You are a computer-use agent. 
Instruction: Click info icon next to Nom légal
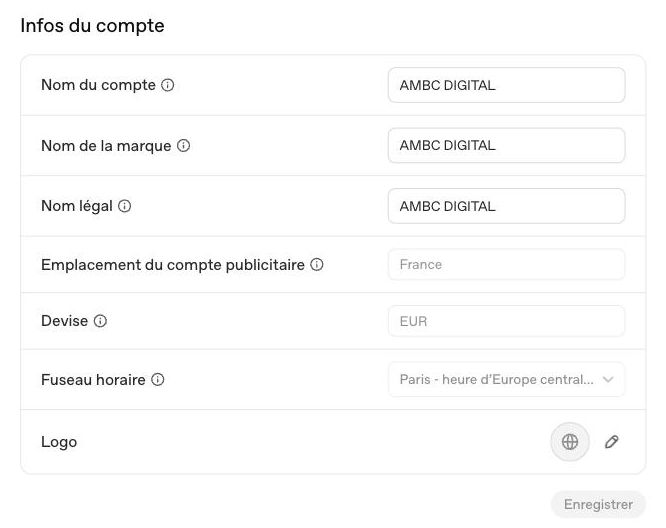pyautogui.click(x=124, y=206)
